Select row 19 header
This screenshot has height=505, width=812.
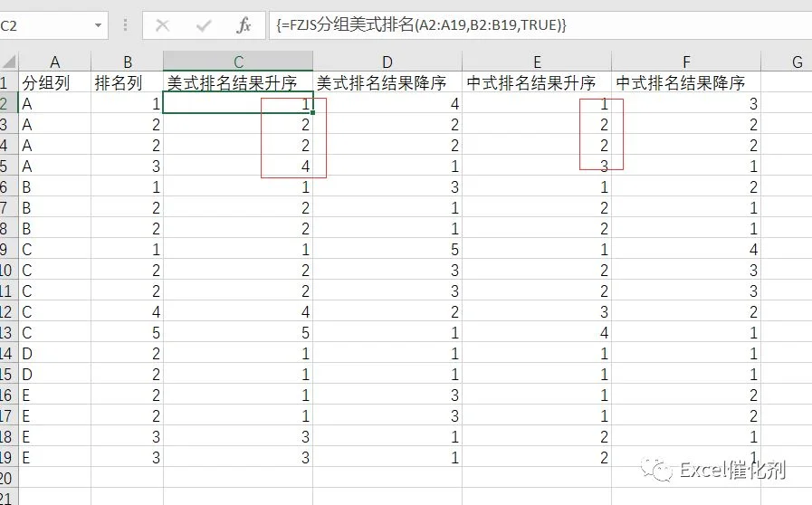pyautogui.click(x=9, y=457)
